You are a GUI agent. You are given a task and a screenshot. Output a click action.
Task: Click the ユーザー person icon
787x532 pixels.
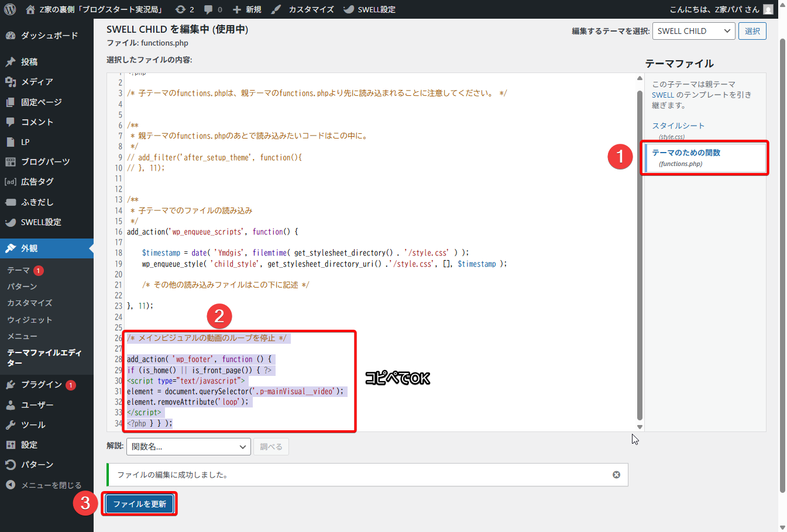click(x=11, y=405)
